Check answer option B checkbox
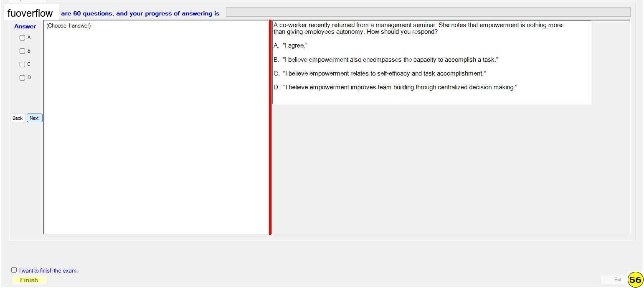 (23, 51)
